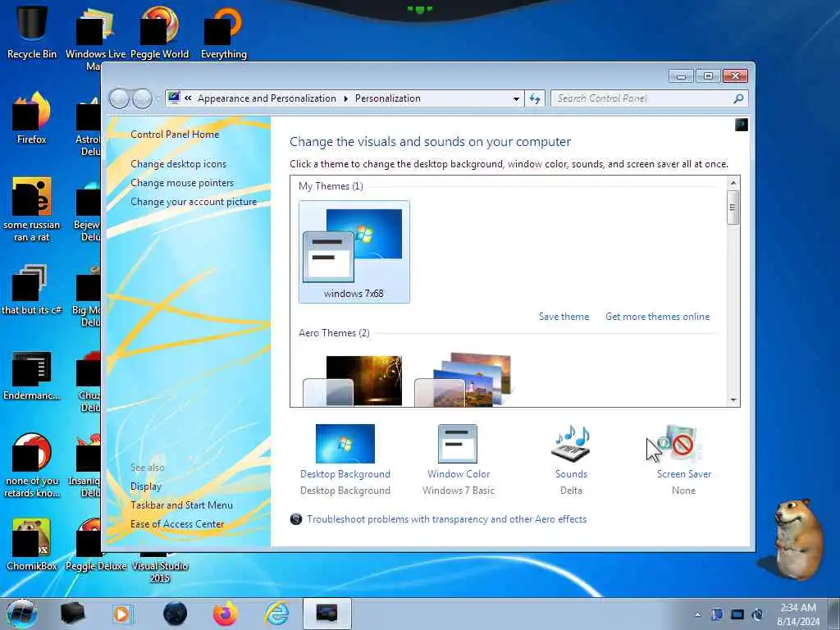Select the windows 7x68 theme
The image size is (840, 630).
[354, 252]
